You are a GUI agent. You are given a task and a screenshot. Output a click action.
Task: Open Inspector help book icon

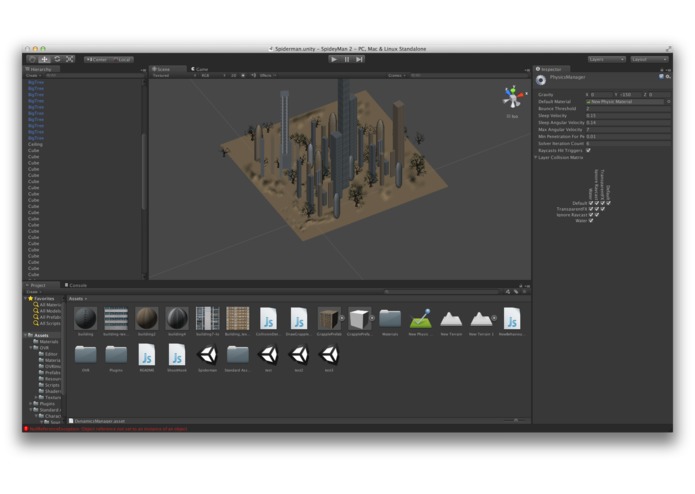click(661, 77)
